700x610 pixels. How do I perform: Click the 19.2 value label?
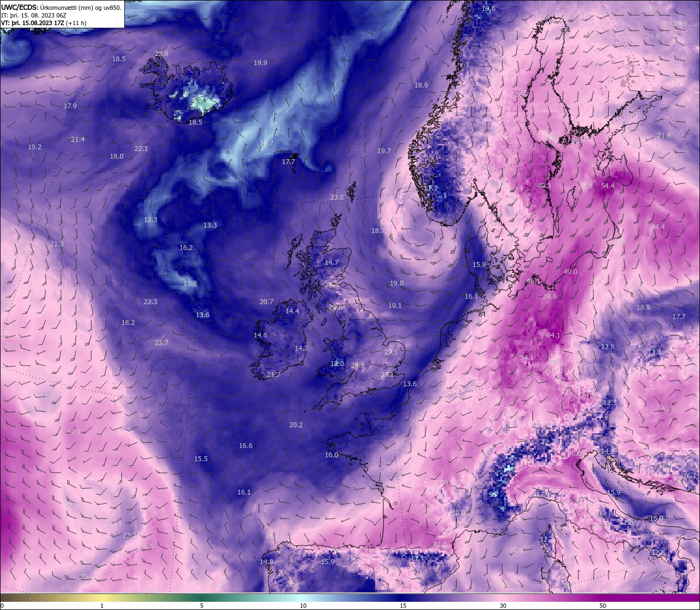point(34,147)
